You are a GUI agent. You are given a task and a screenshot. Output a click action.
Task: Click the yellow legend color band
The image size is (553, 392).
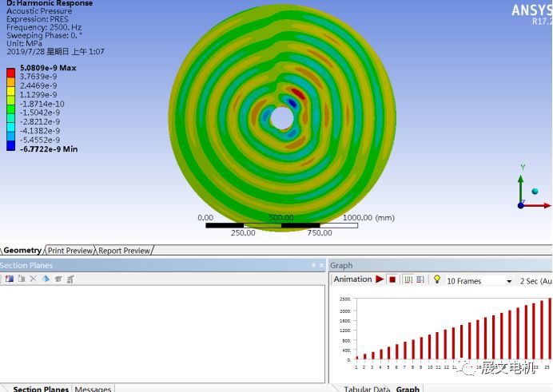(11, 91)
